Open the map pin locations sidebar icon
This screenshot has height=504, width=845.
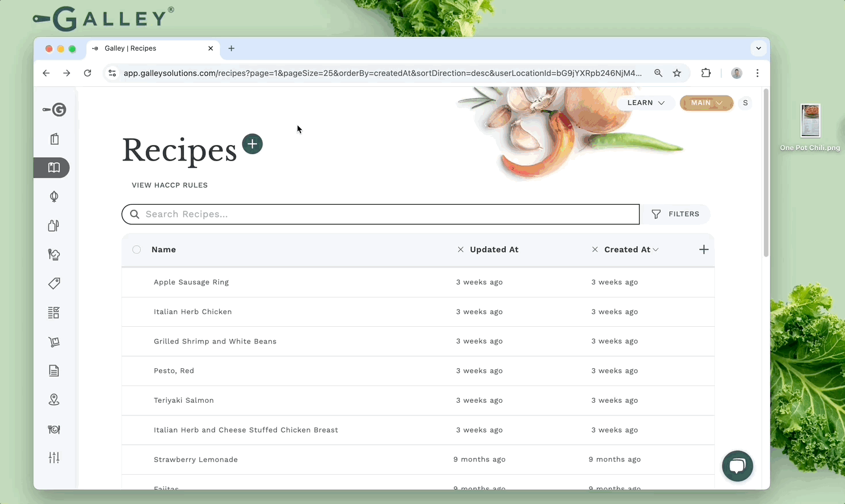[54, 400]
